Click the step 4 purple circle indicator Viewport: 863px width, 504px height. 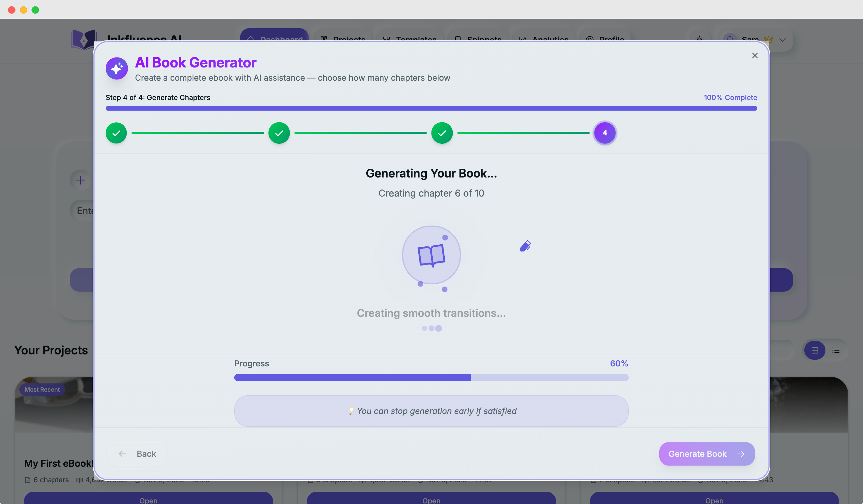[605, 133]
